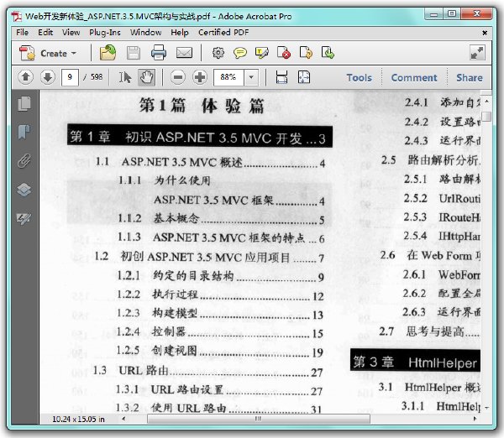Open the Certified PDF menu
Image resolution: width=504 pixels, height=438 pixels.
(x=223, y=33)
